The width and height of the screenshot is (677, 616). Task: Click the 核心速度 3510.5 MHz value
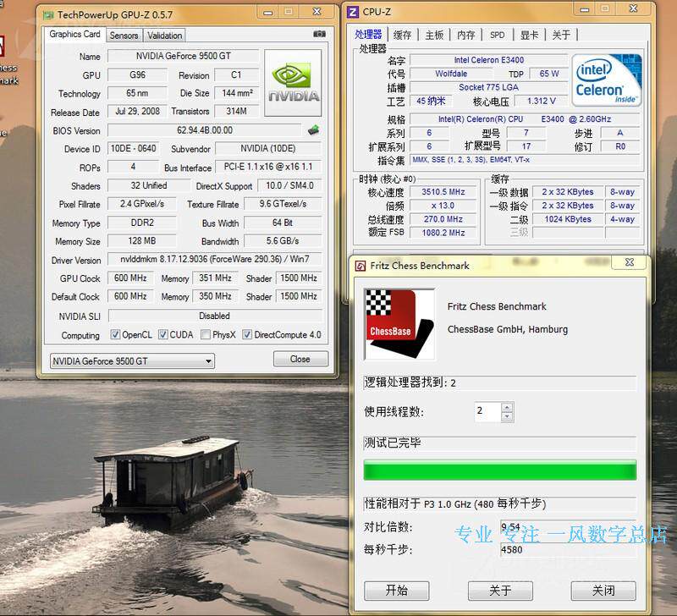[x=443, y=192]
